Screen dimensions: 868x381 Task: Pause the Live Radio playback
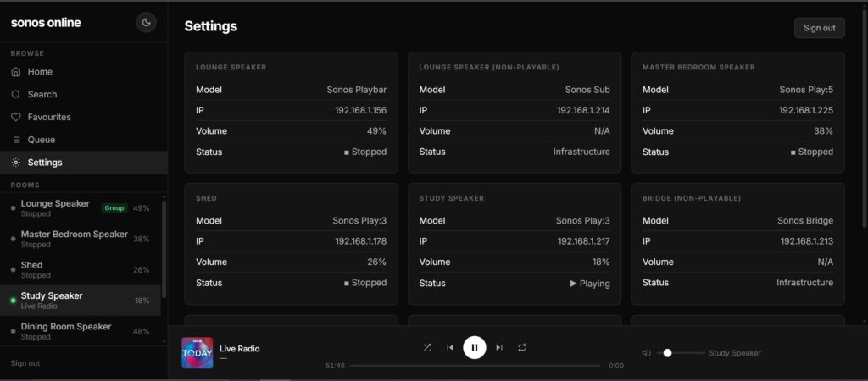(x=475, y=348)
